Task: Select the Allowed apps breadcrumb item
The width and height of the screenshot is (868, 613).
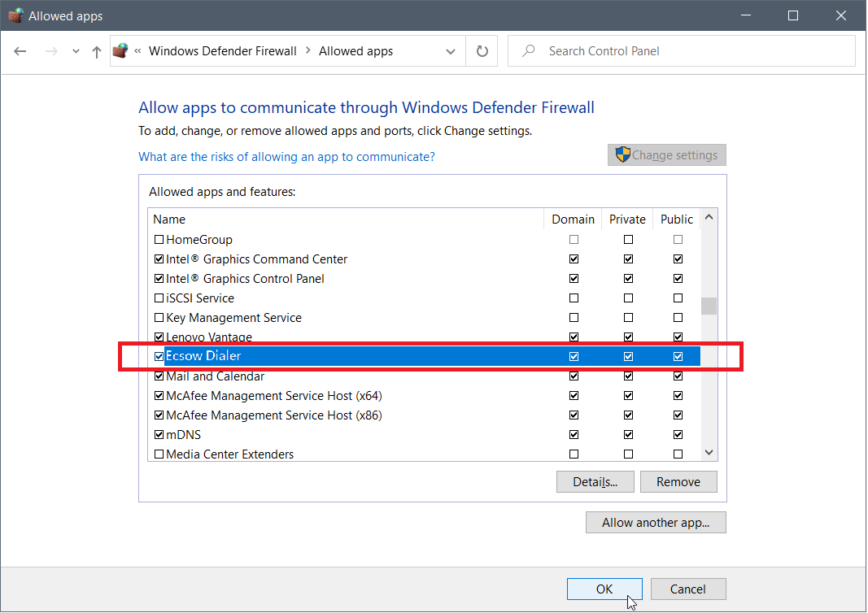Action: (x=355, y=50)
